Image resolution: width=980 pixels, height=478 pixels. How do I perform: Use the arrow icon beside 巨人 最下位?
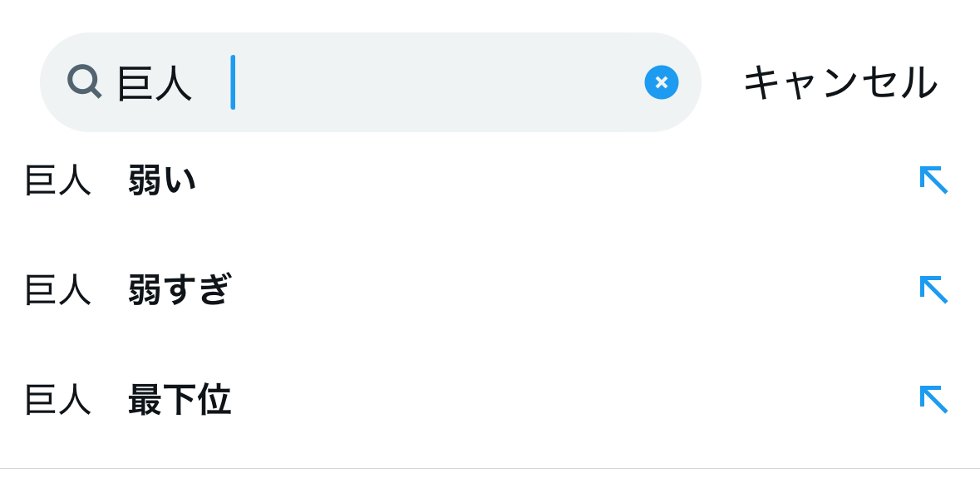933,399
